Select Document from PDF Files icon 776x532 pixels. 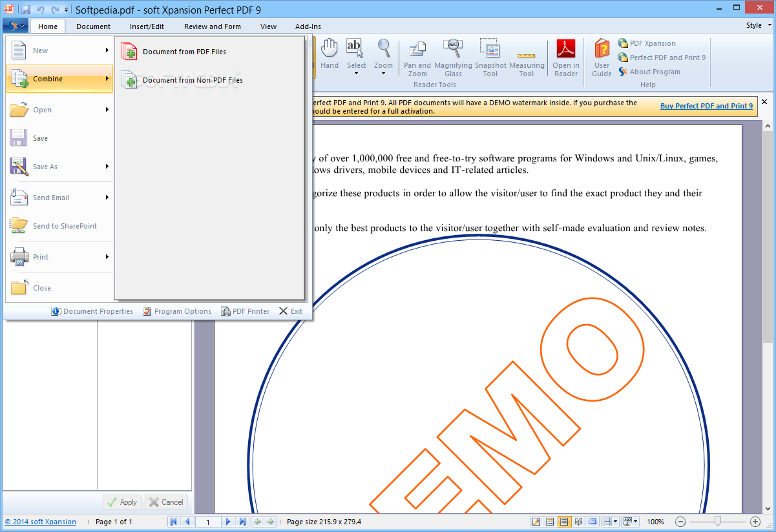129,52
